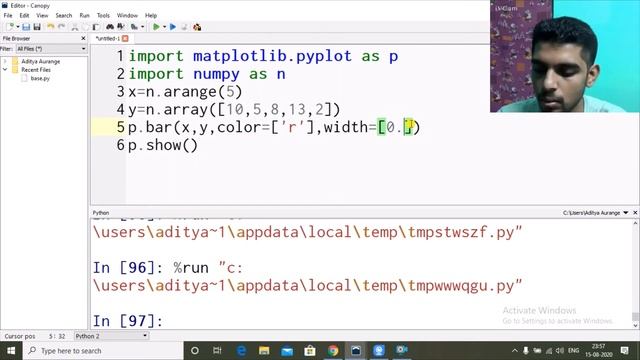Open the Python console working directory dropdown
The image size is (640, 360).
tap(626, 213)
